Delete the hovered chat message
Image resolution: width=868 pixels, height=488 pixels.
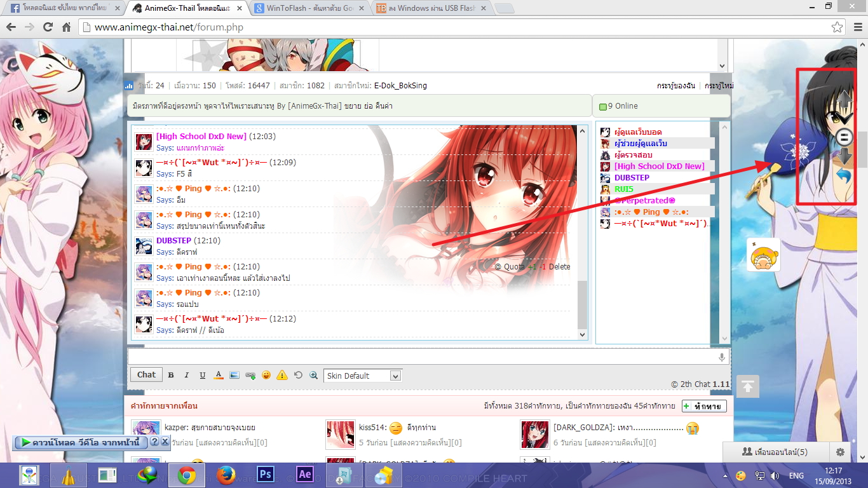[x=559, y=267]
